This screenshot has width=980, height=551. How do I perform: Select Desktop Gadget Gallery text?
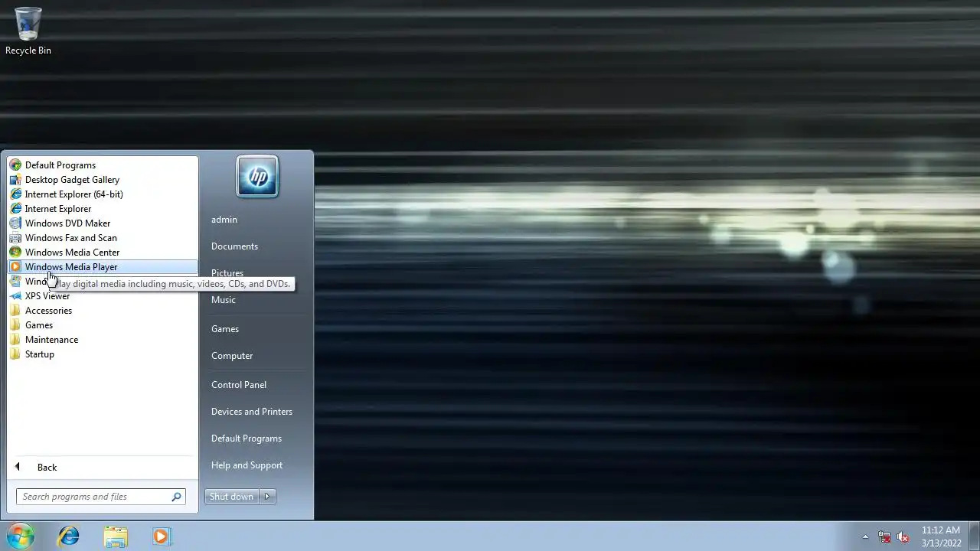pos(72,180)
